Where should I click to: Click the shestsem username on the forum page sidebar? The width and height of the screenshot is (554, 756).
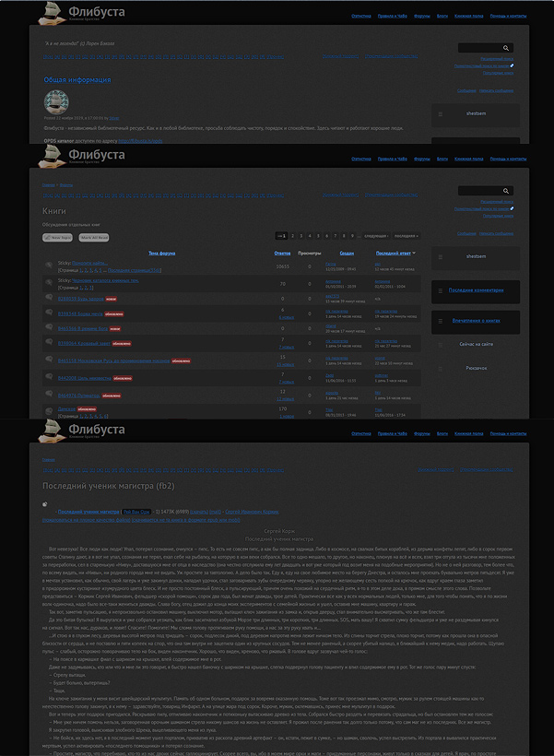(476, 256)
